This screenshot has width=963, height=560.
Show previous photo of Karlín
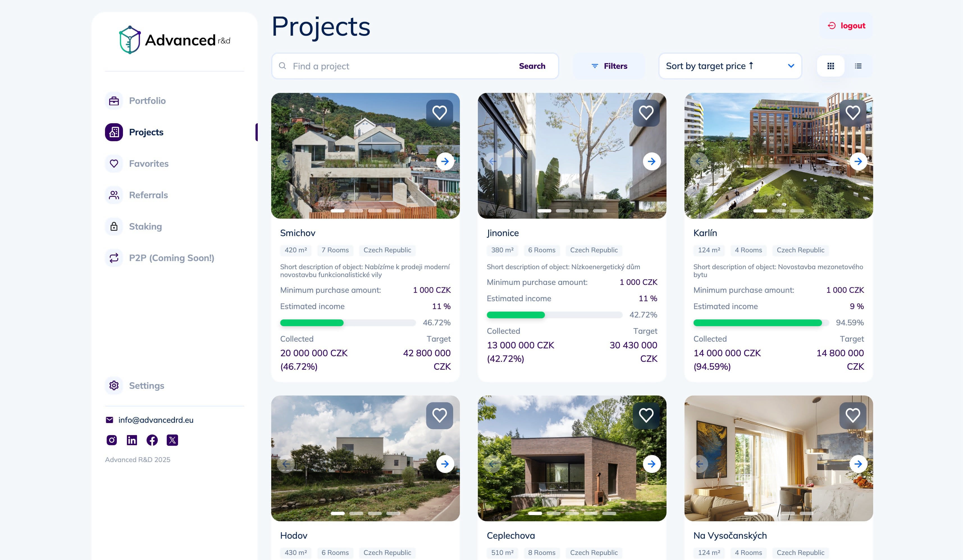(x=699, y=161)
